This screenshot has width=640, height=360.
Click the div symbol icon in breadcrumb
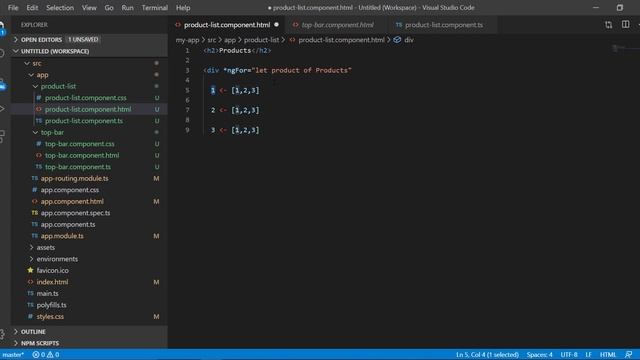pos(397,40)
